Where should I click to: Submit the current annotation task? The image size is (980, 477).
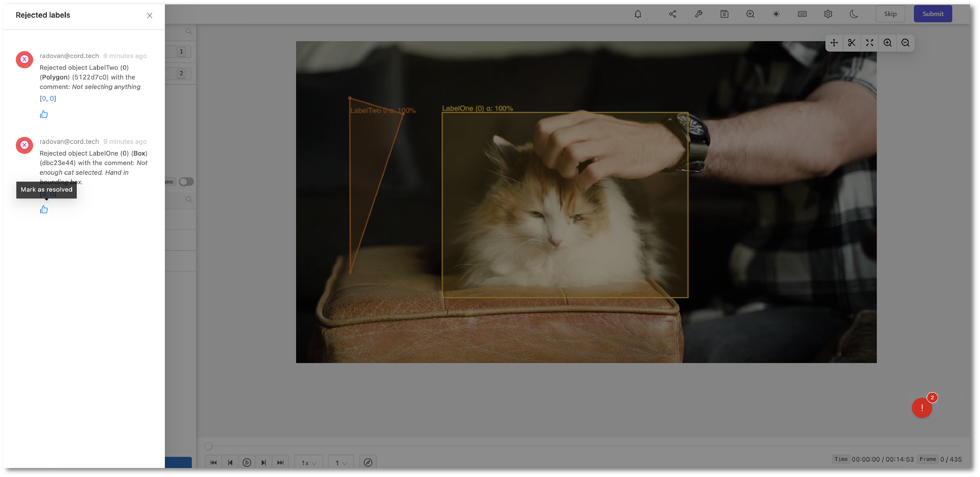pos(932,13)
